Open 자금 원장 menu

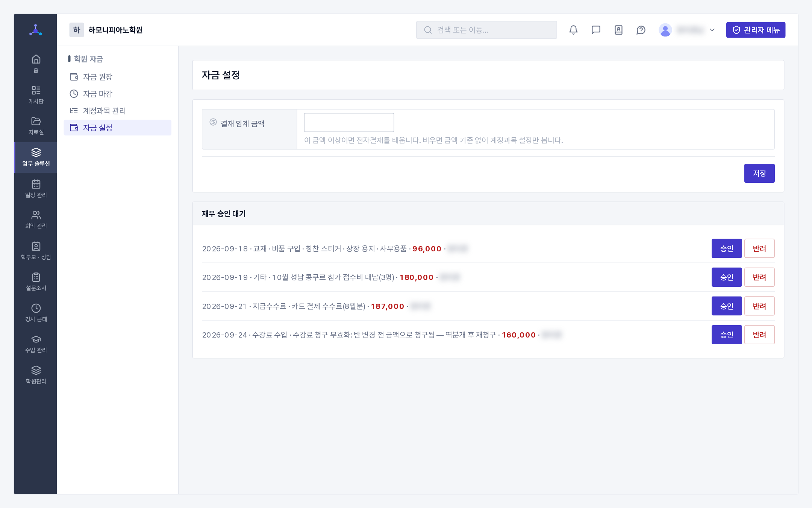coord(117,77)
